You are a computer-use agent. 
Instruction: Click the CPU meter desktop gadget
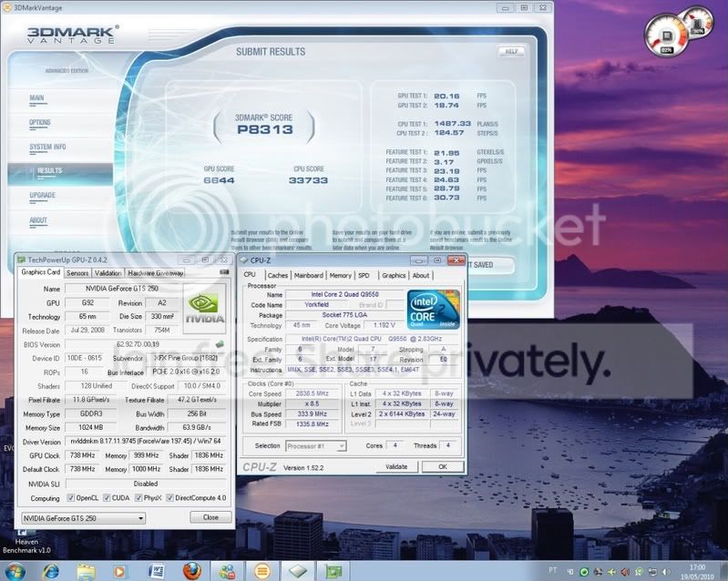tap(664, 35)
